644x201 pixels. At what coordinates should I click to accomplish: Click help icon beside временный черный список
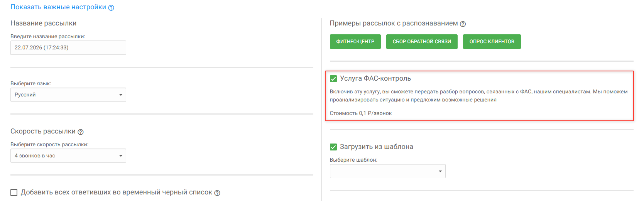pos(217,193)
